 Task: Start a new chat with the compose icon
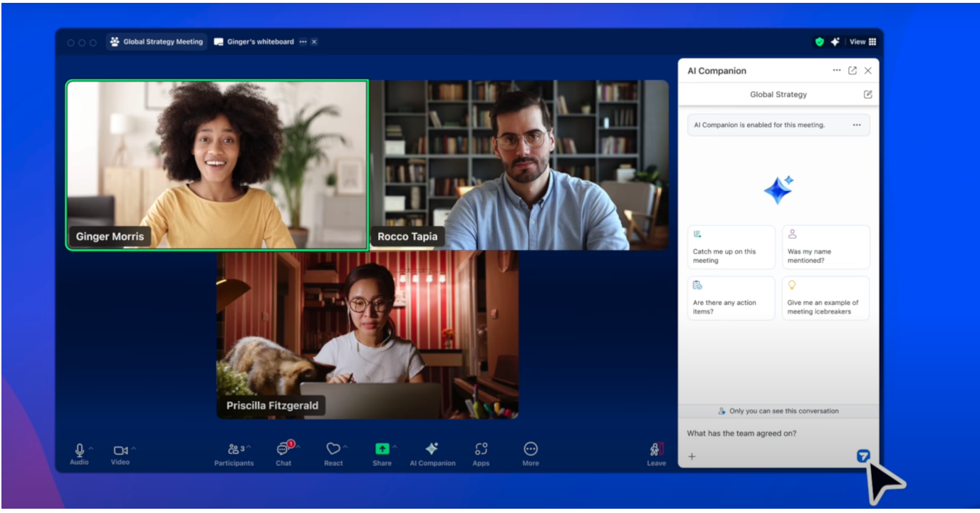pos(867,94)
